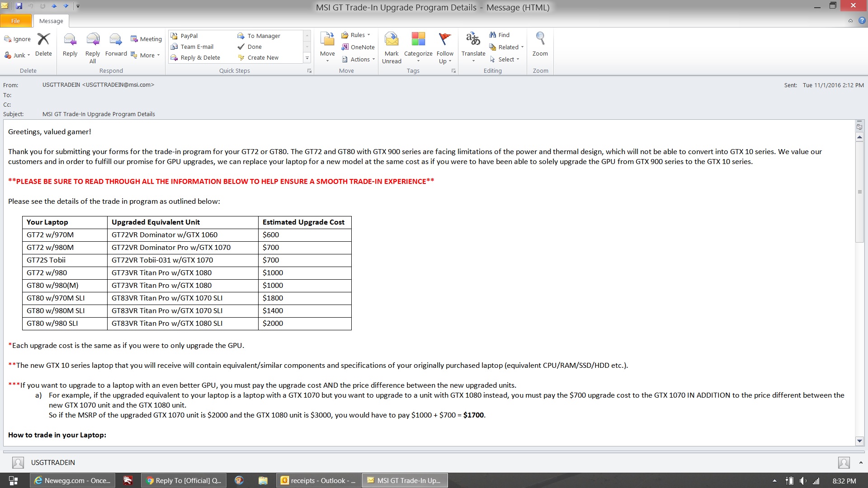This screenshot has height=488, width=868.
Task: Switch to Newegg.com taskbar window
Action: [x=72, y=480]
